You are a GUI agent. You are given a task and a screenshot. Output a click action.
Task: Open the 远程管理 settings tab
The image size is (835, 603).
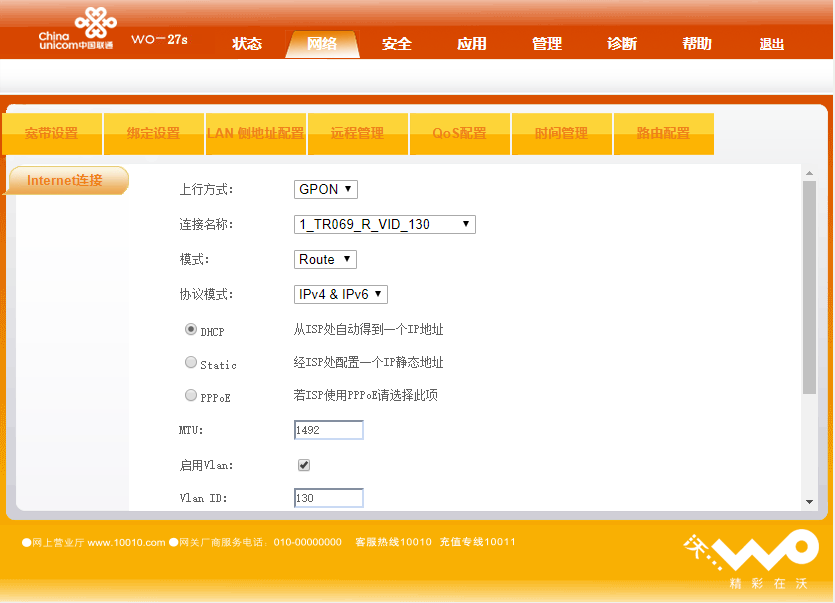357,133
